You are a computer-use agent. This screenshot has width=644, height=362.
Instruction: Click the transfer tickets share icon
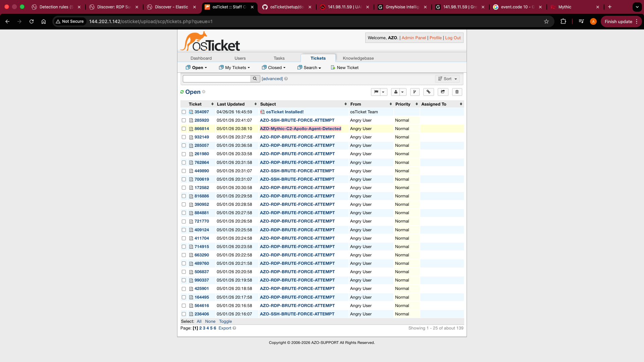[x=443, y=92]
